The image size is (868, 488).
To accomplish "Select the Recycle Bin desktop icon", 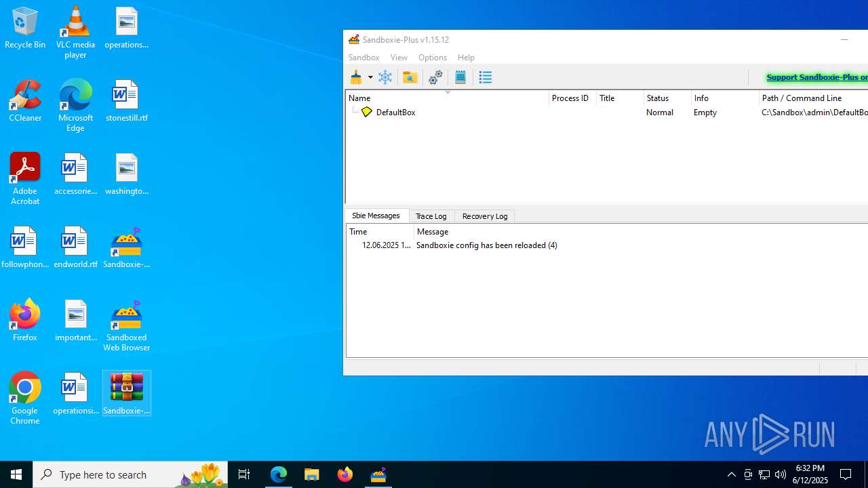I will point(25,28).
